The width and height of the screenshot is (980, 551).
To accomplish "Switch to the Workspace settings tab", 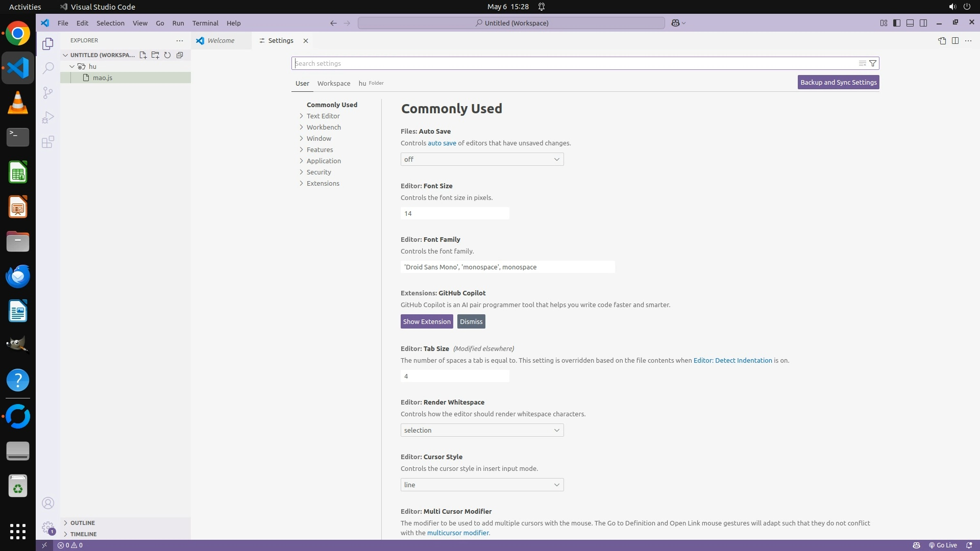I will [x=333, y=83].
